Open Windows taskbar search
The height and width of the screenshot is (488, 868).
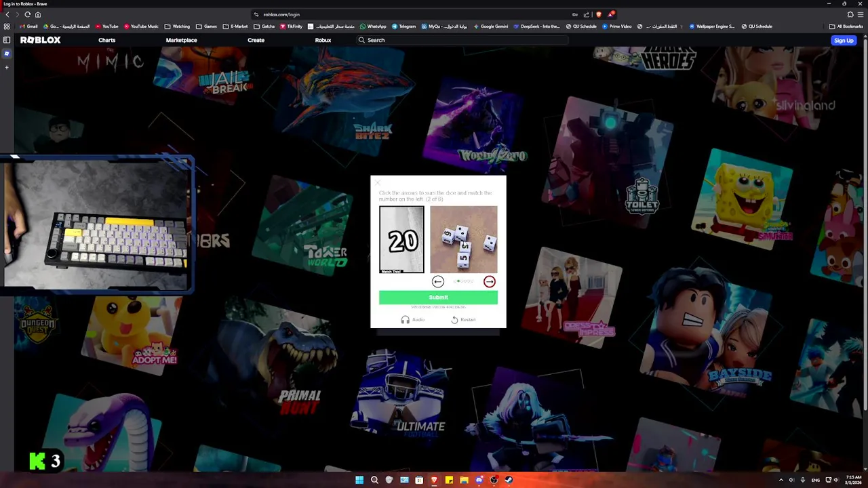tap(374, 480)
